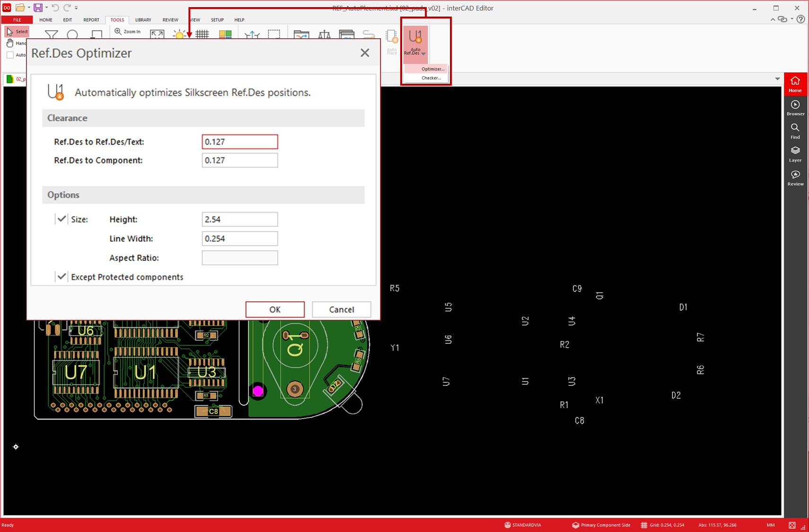Open the Browser side panel
The width and height of the screenshot is (809, 532).
(795, 108)
